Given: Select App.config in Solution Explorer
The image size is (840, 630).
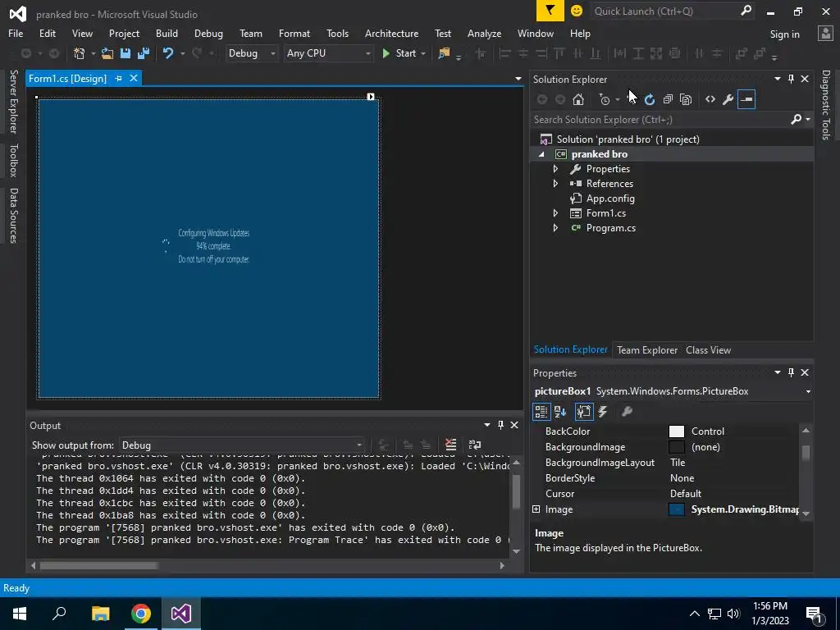Looking at the screenshot, I should [x=610, y=199].
